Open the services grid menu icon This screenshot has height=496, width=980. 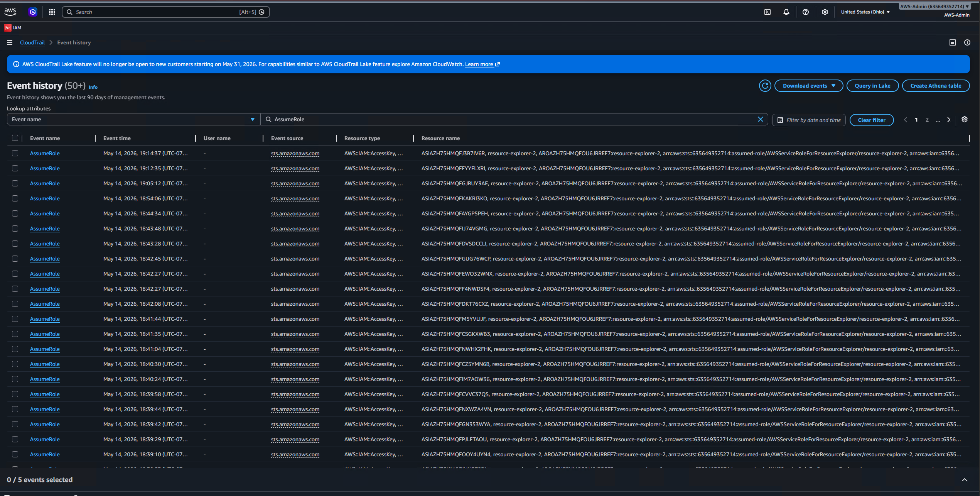point(52,12)
